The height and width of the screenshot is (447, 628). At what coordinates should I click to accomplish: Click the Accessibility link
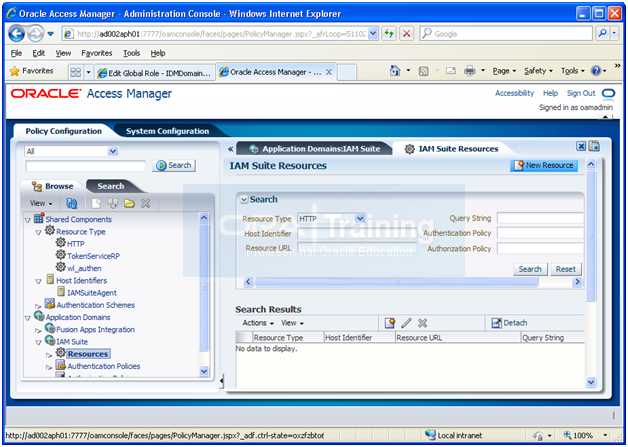[x=514, y=93]
